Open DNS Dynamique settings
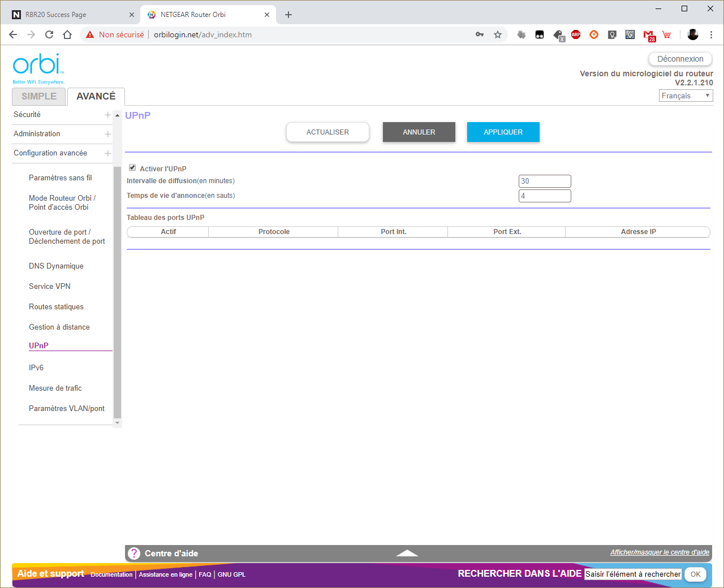This screenshot has height=588, width=724. pos(56,266)
